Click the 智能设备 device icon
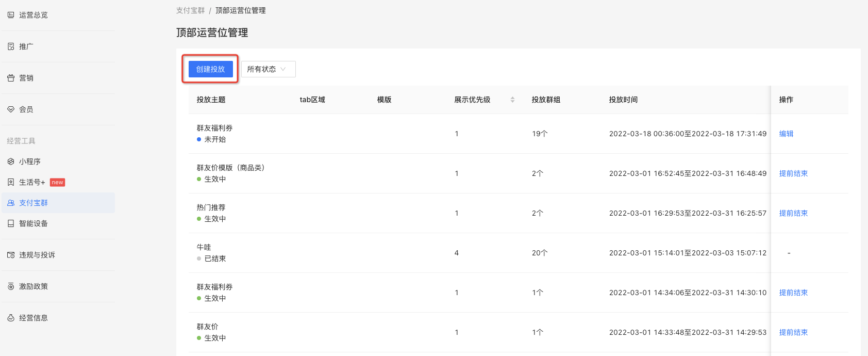This screenshot has width=868, height=356. (x=11, y=223)
